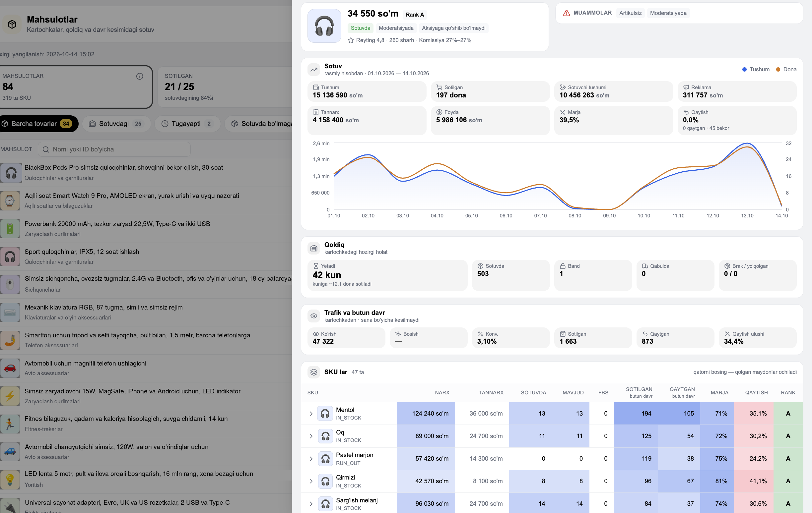Click the Moderatsiyada tag in MUAMMOLAR panel

pyautogui.click(x=668, y=13)
